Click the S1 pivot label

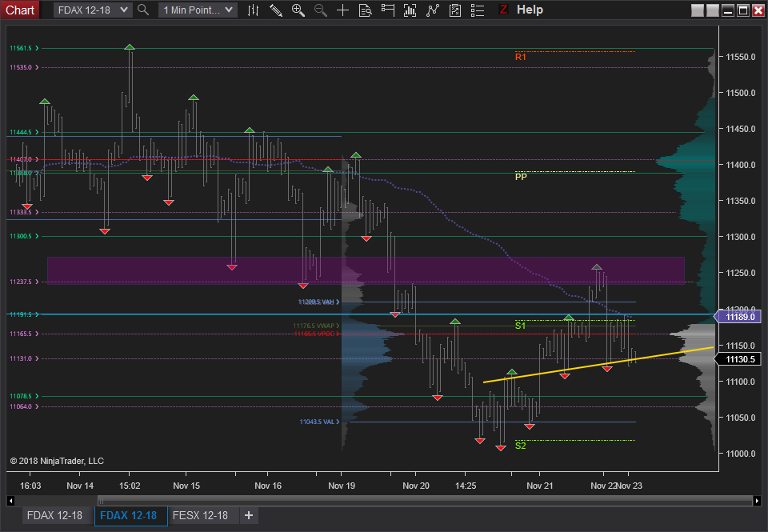(x=521, y=326)
